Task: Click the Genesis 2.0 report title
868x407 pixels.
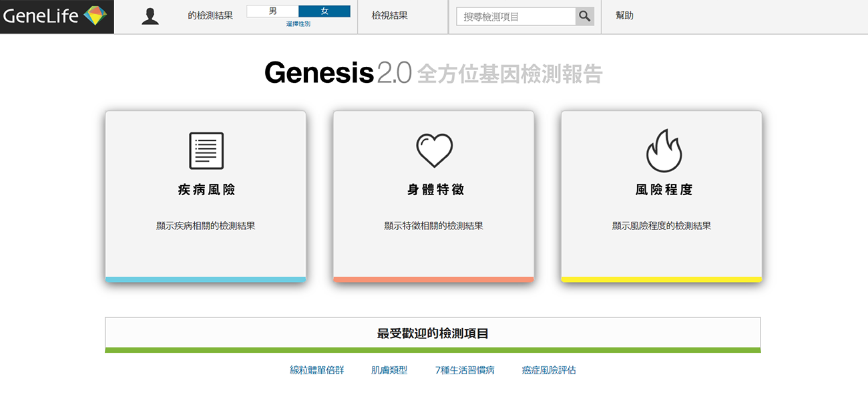Action: click(x=433, y=73)
